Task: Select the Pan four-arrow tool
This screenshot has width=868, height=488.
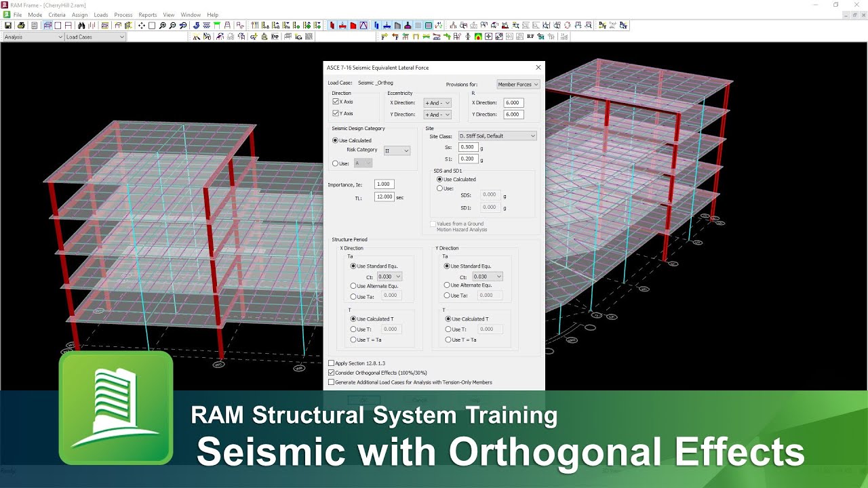Action: (141, 26)
